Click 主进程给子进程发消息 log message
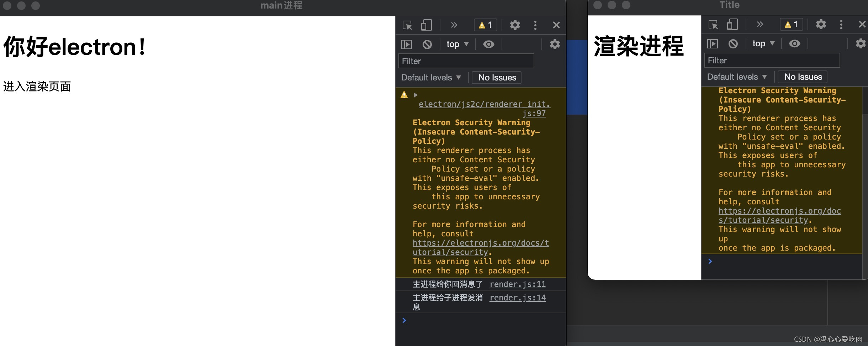868x346 pixels. coord(448,302)
